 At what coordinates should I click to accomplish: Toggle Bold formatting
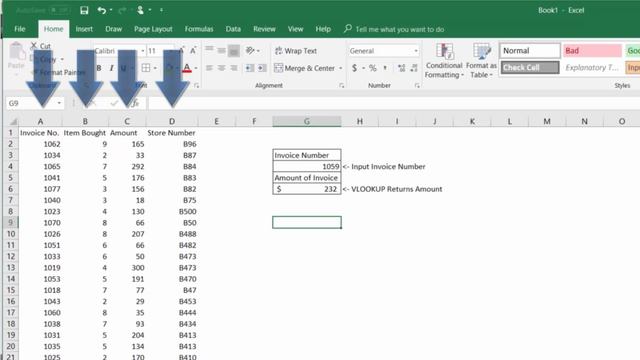pos(99,68)
